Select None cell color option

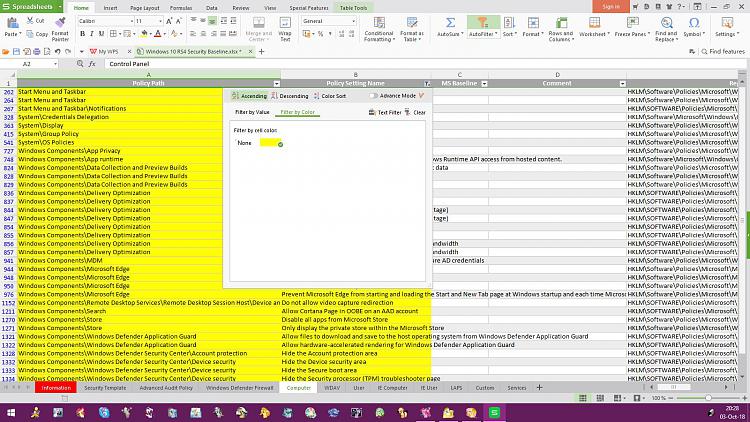(244, 143)
